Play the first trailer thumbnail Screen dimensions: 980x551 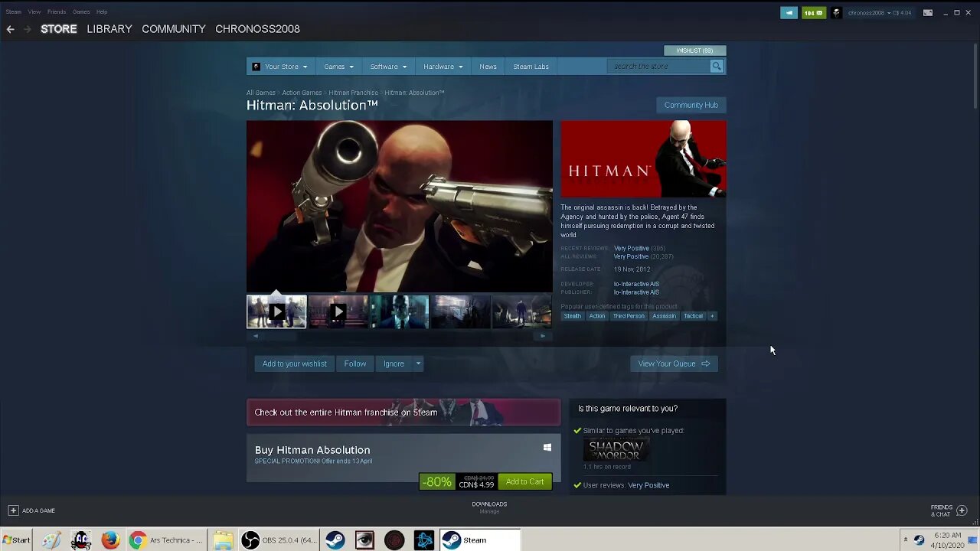click(x=276, y=311)
